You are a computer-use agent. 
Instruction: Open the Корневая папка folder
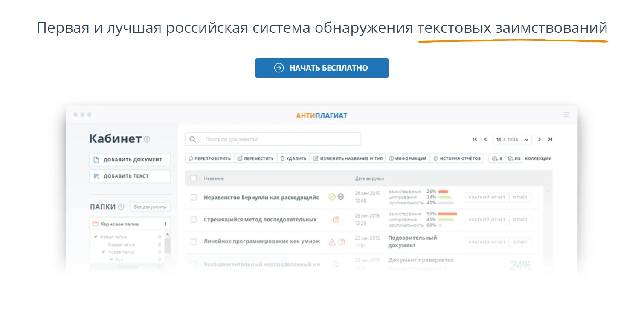(130, 224)
